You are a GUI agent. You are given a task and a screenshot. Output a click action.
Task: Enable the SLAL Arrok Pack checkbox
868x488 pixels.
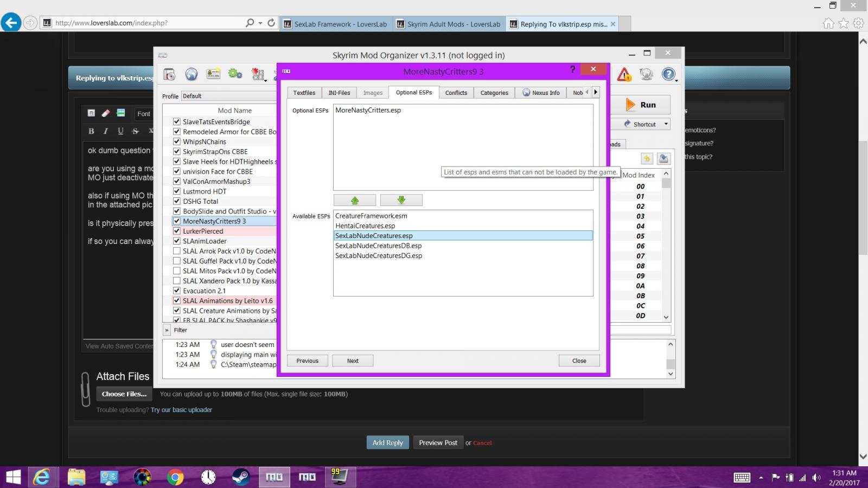coord(176,251)
